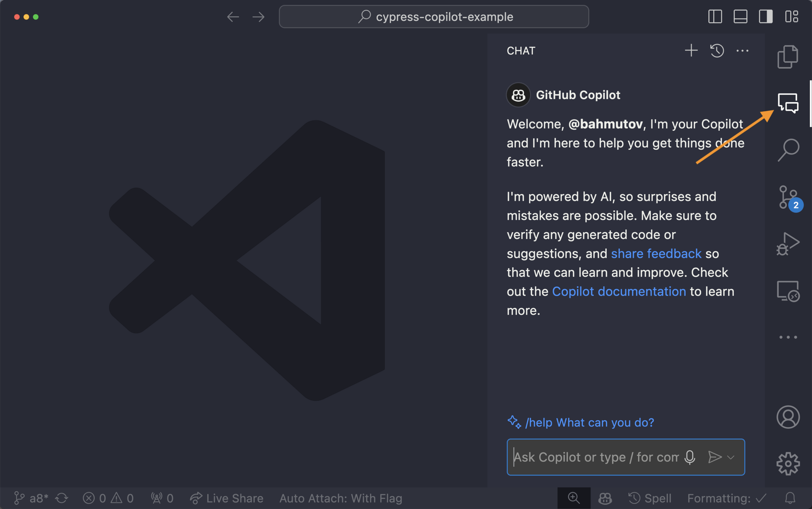Show chat history
The width and height of the screenshot is (812, 509).
pos(717,51)
